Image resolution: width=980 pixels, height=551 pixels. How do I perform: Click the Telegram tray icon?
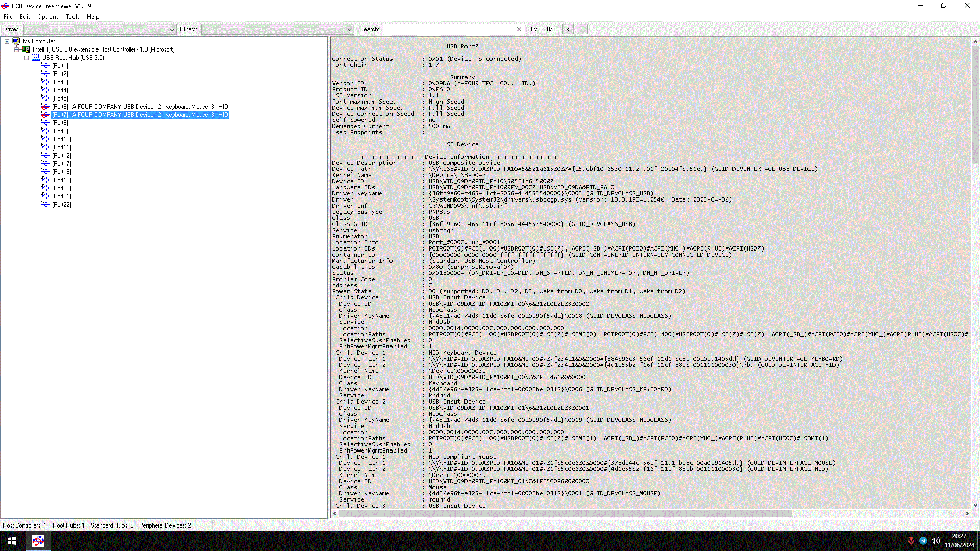coord(923,541)
